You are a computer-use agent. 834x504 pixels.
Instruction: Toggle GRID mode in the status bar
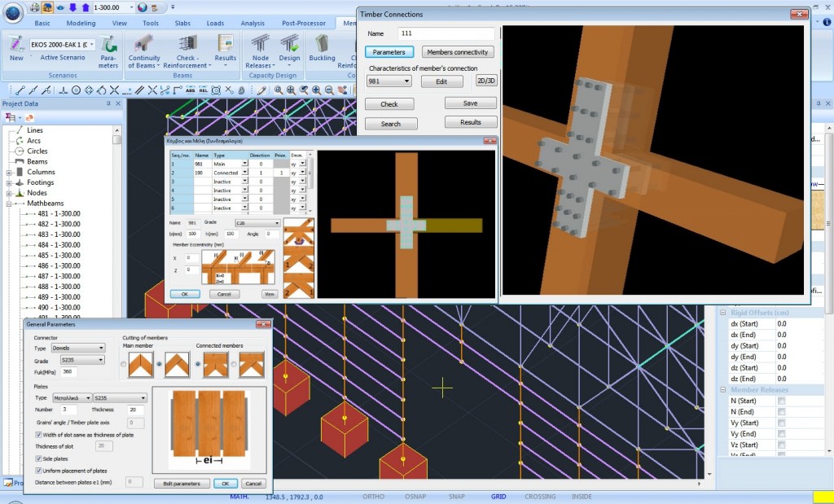pos(498,495)
